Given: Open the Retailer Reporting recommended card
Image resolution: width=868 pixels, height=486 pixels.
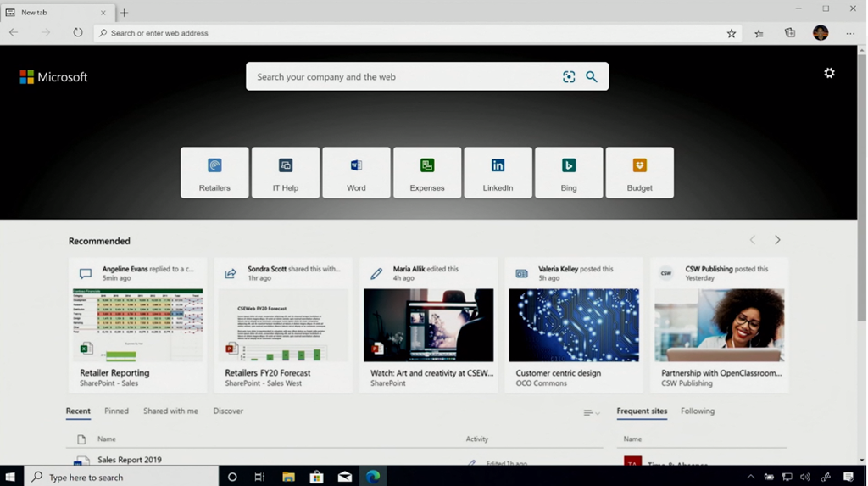Looking at the screenshot, I should (137, 326).
